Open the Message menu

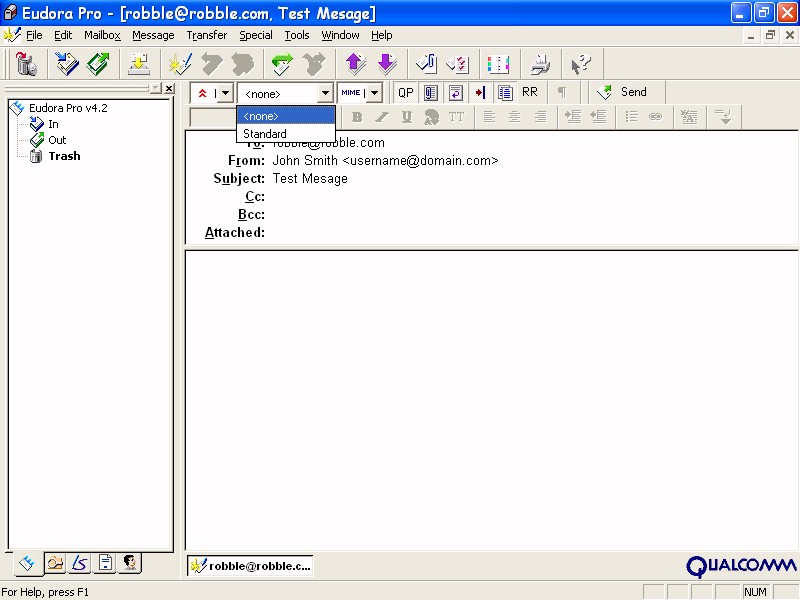153,35
